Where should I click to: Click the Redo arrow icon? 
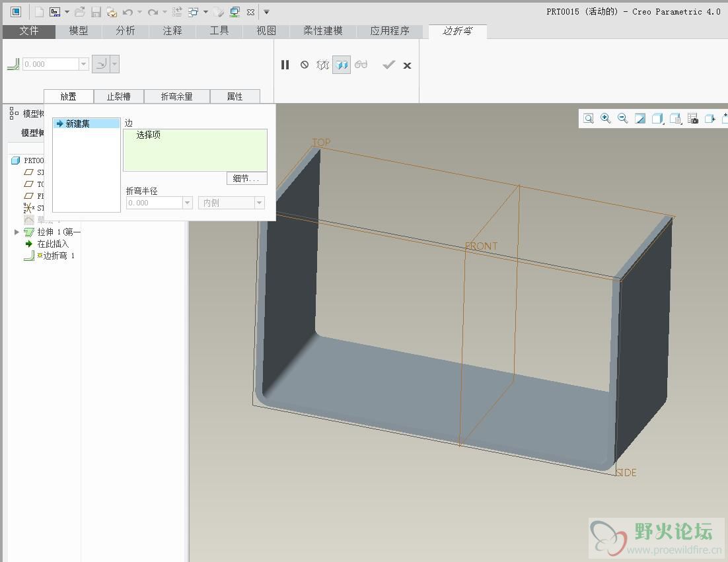point(153,12)
